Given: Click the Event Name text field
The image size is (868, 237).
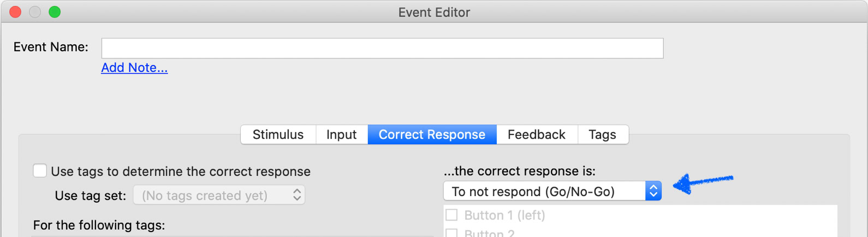Looking at the screenshot, I should (382, 48).
